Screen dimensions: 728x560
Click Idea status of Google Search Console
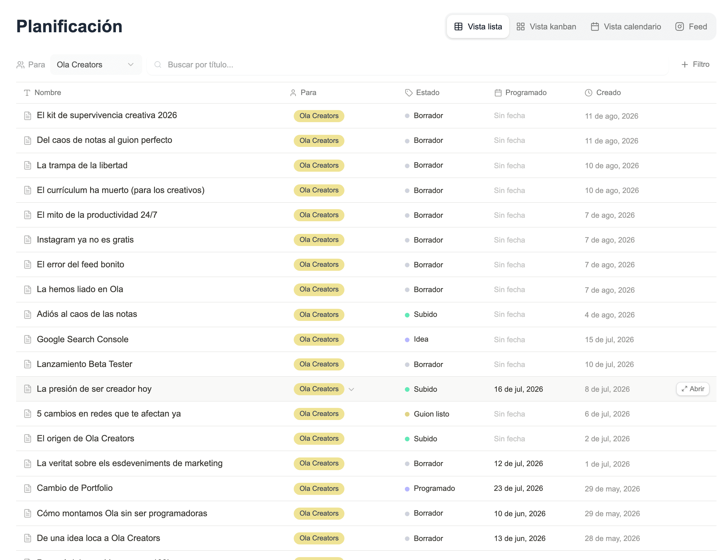coord(416,339)
